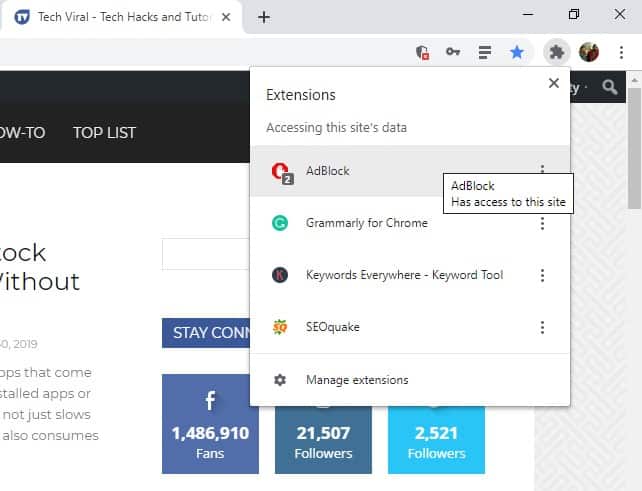This screenshot has width=642, height=491.
Task: Open Chrome's three-dot main menu
Action: [x=622, y=52]
